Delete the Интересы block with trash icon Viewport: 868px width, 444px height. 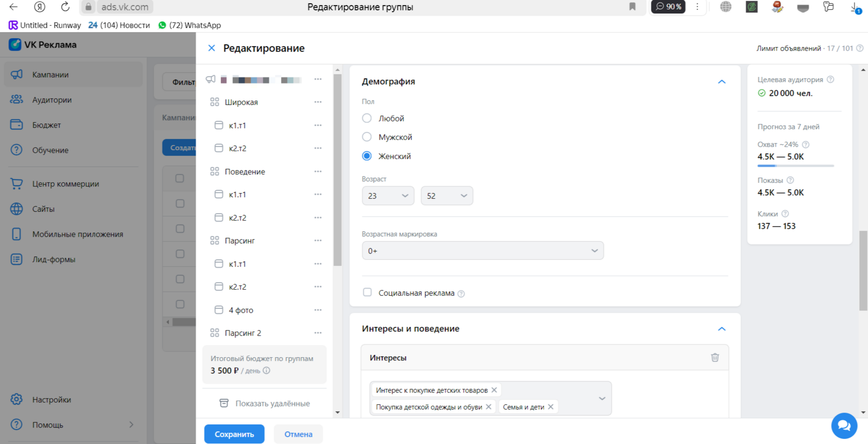click(715, 357)
